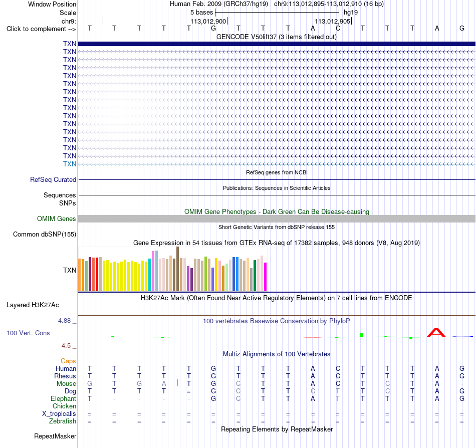The height and width of the screenshot is (448, 476).
Task: Click the 113,012,900 ruler position
Action: point(208,21)
